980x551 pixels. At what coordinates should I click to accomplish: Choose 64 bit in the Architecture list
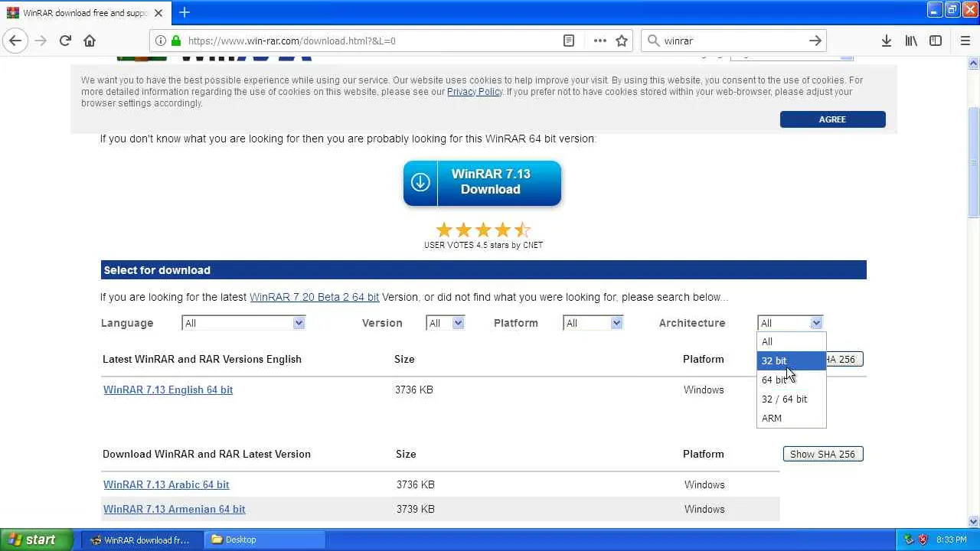pos(792,380)
